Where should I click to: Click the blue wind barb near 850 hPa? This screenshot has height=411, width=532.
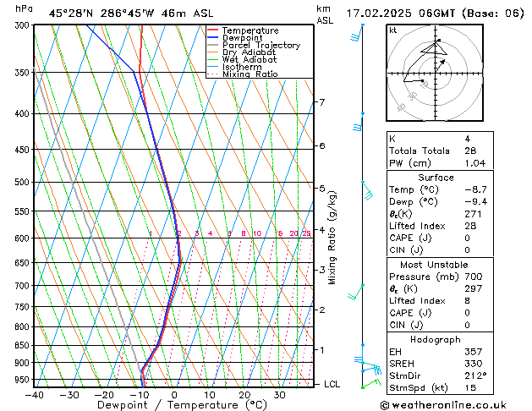click(x=362, y=346)
